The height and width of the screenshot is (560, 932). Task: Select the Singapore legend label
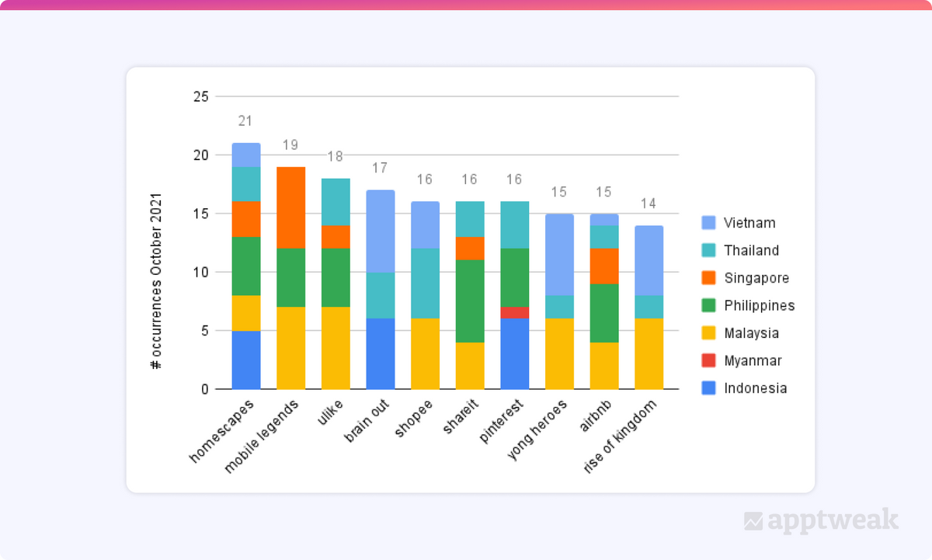point(756,278)
